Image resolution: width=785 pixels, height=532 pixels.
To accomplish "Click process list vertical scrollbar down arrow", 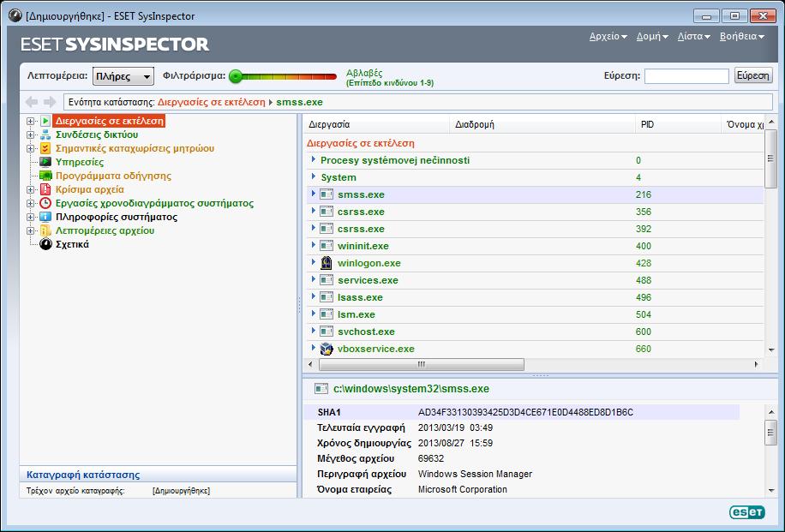I will [x=771, y=350].
